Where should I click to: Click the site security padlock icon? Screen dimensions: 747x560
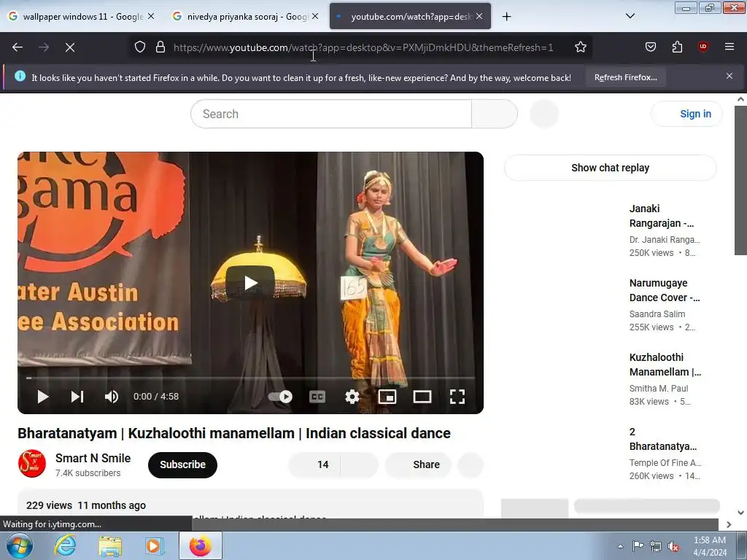(x=160, y=47)
